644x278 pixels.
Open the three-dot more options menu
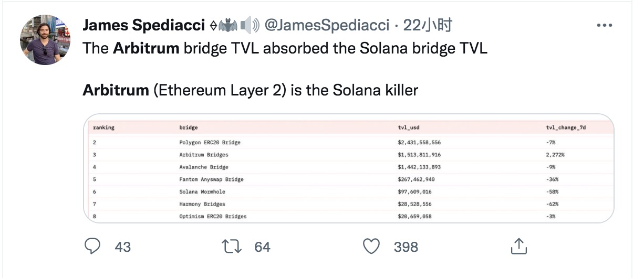[x=605, y=25]
